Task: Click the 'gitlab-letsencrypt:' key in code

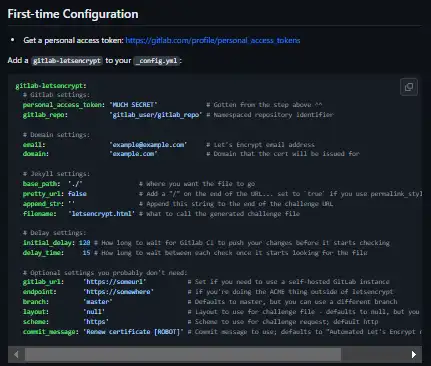Action: (x=51, y=86)
